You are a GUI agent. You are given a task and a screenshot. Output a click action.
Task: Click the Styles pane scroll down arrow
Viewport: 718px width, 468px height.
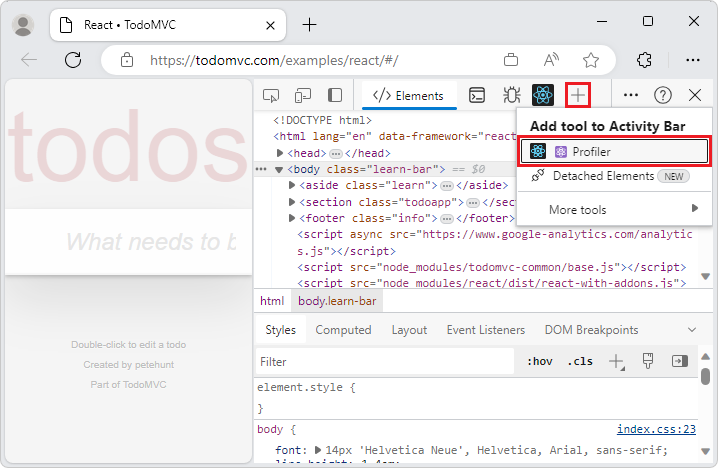coord(706,452)
